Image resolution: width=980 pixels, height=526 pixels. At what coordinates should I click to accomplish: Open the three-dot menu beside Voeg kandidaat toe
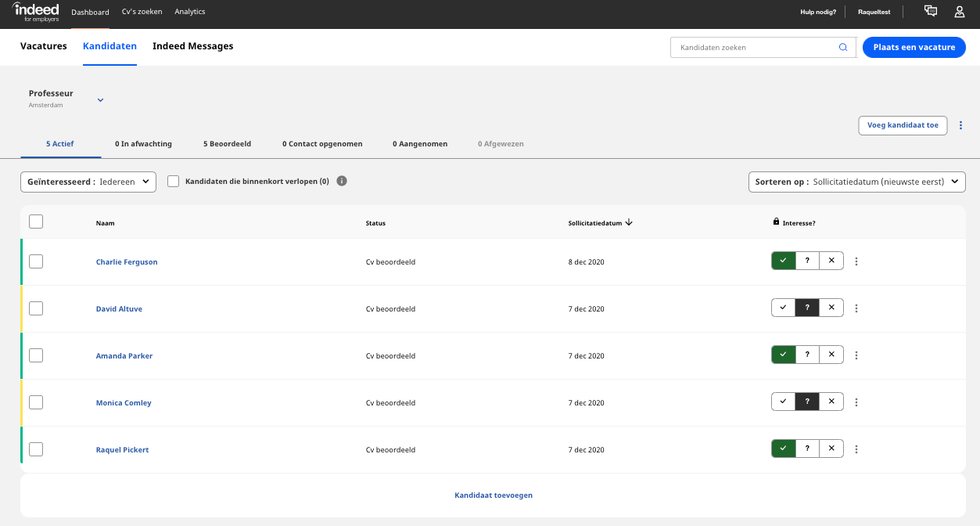click(961, 125)
